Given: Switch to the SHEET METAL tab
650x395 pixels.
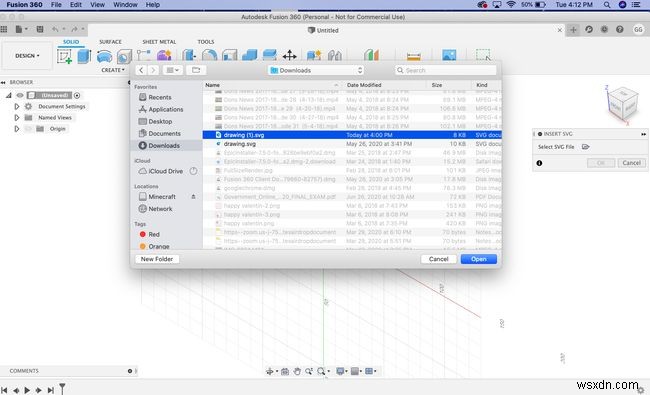Looking at the screenshot, I should (x=159, y=42).
